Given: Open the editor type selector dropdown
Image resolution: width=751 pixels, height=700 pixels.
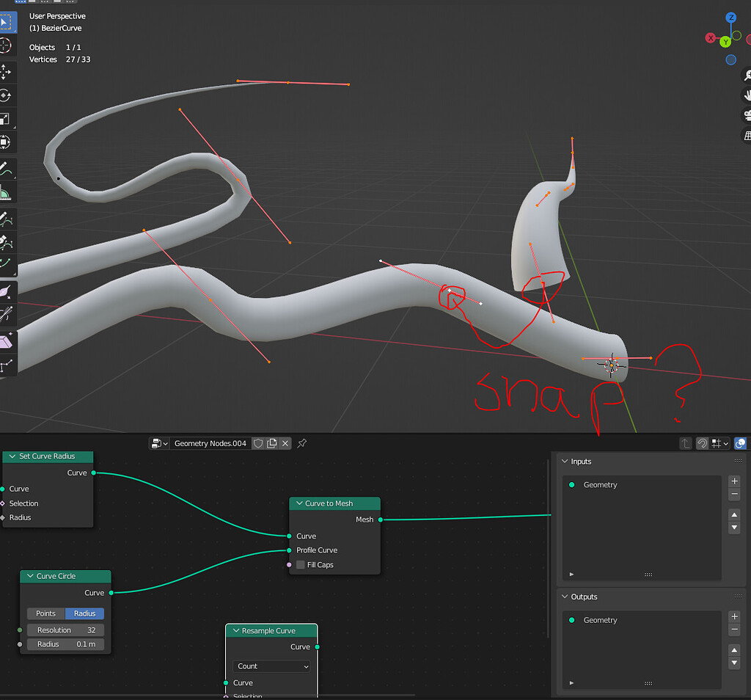Looking at the screenshot, I should click(160, 443).
